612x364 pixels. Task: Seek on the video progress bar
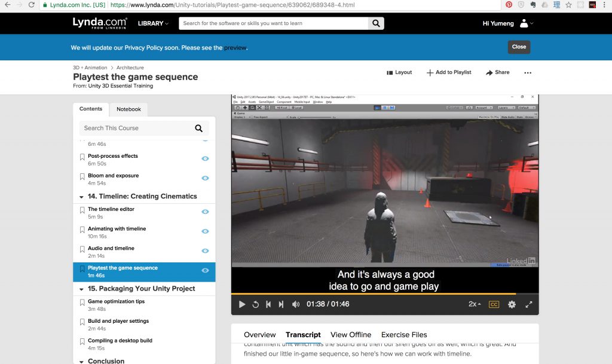tap(385, 293)
